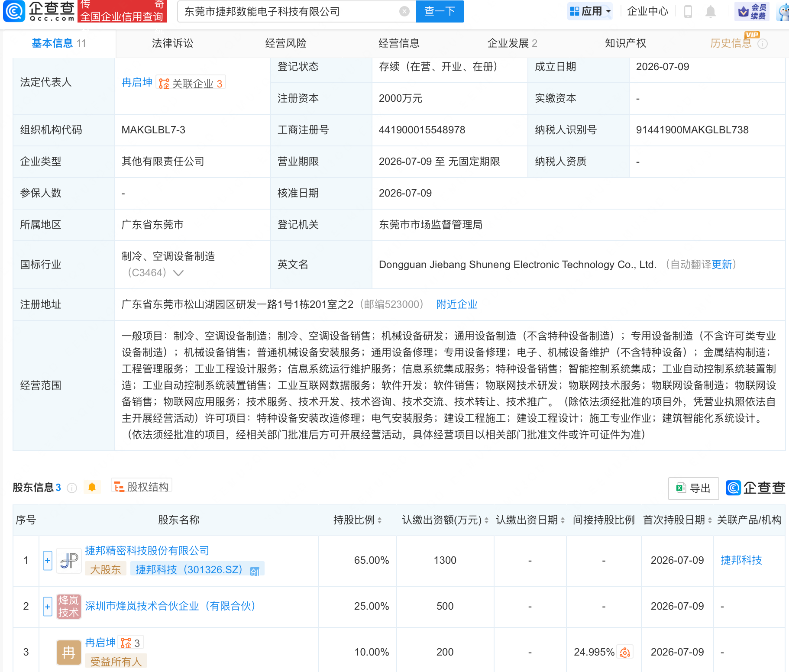Click registration number 441900015548978
The image size is (789, 672).
tap(422, 130)
